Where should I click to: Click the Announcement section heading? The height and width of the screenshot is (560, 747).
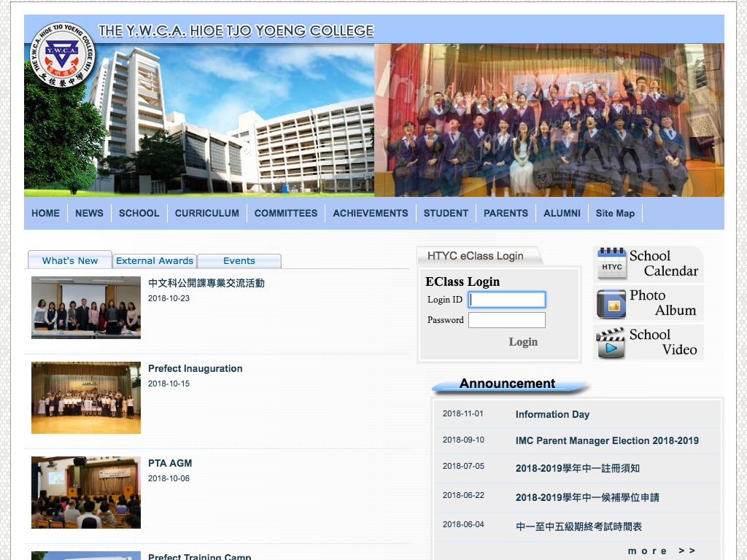pos(508,384)
